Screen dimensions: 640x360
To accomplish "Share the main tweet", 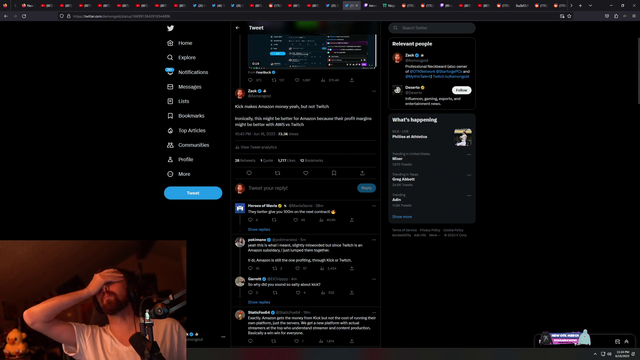I will (362, 173).
